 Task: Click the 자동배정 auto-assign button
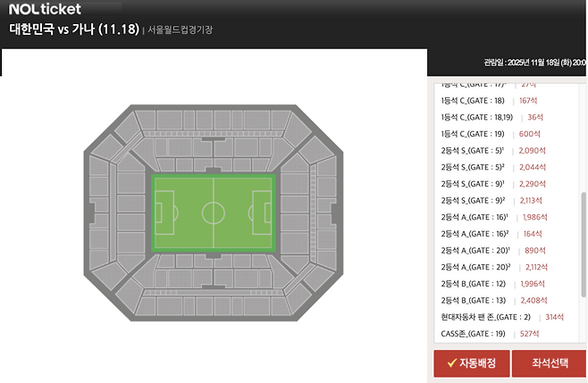tap(472, 363)
